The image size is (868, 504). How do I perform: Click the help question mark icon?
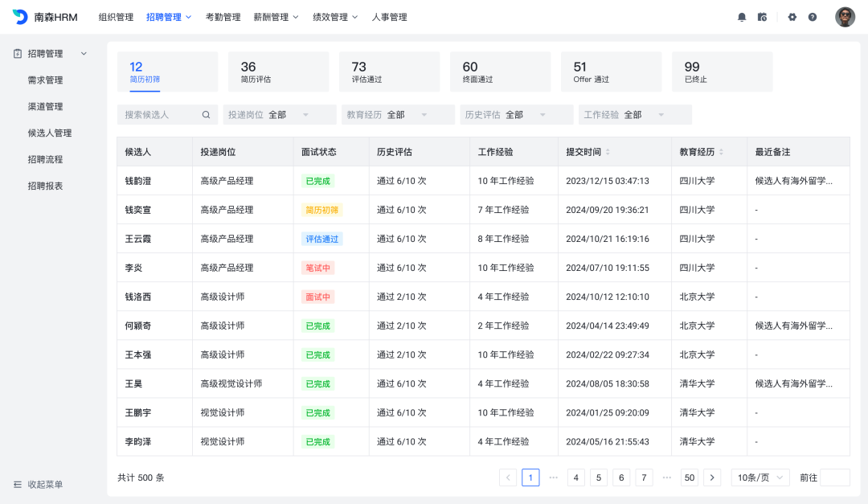[813, 17]
